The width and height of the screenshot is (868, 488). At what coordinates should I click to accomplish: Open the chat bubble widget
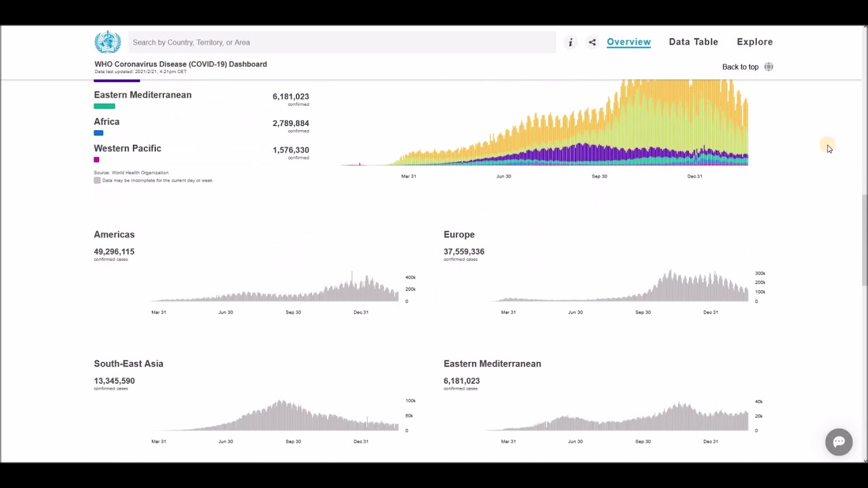839,442
